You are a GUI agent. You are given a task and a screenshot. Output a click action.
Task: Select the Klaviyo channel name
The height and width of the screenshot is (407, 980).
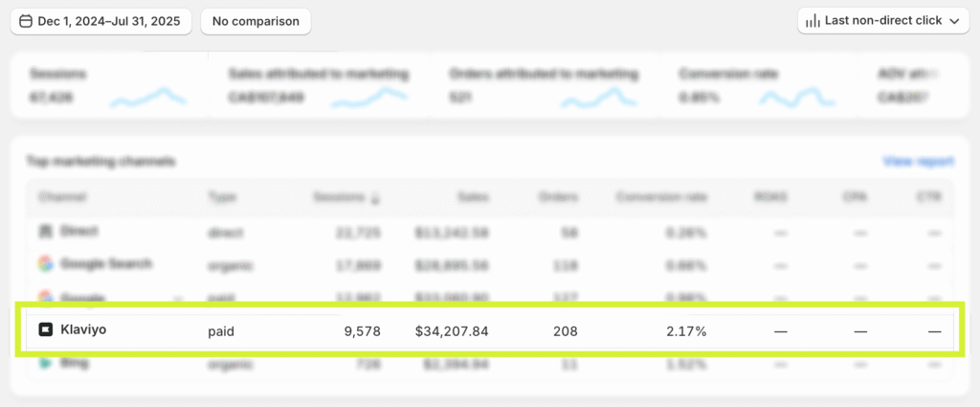click(x=81, y=330)
